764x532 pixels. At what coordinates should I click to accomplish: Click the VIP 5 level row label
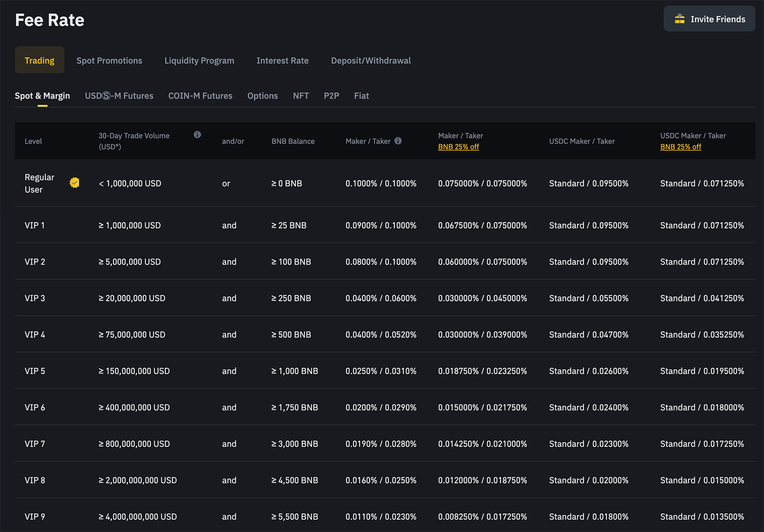35,371
